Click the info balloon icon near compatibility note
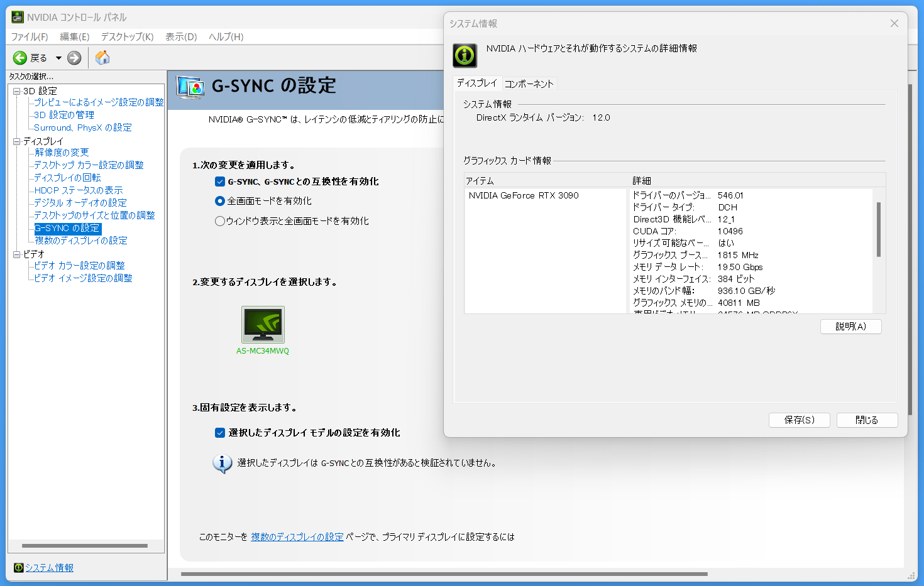924x586 pixels. [x=222, y=464]
